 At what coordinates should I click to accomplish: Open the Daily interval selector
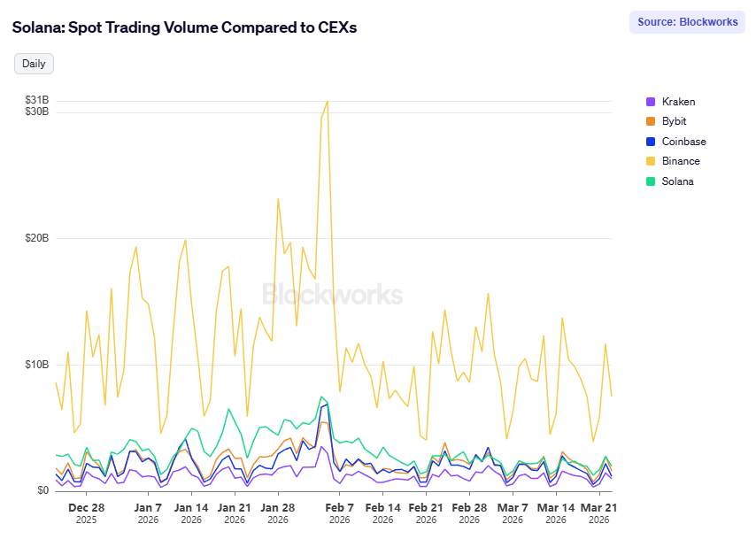[33, 63]
